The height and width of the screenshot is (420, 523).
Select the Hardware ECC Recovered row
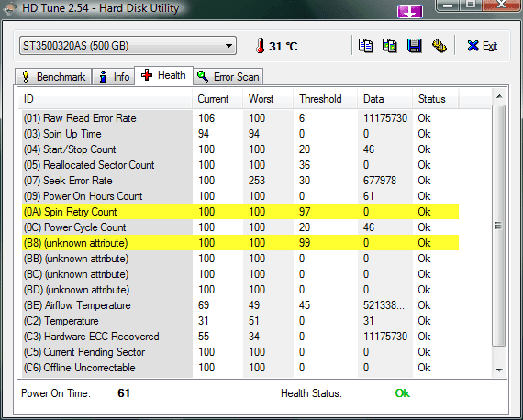[x=240, y=337]
